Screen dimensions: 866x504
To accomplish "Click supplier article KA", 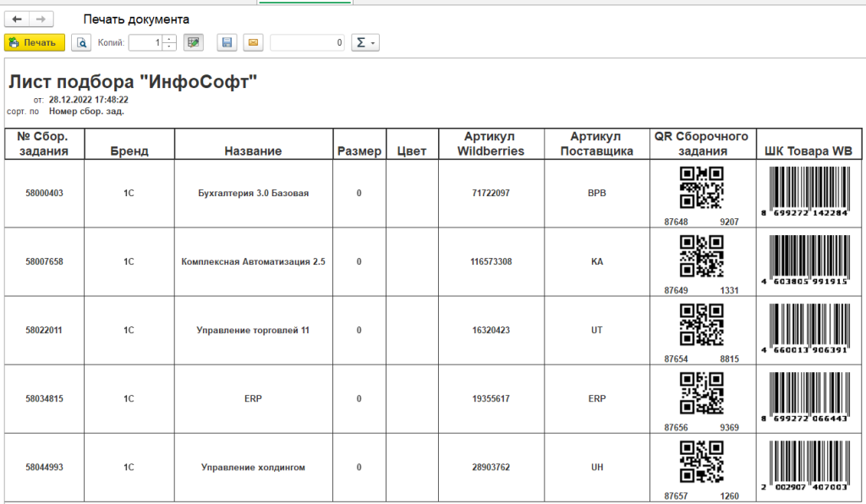I will (597, 261).
